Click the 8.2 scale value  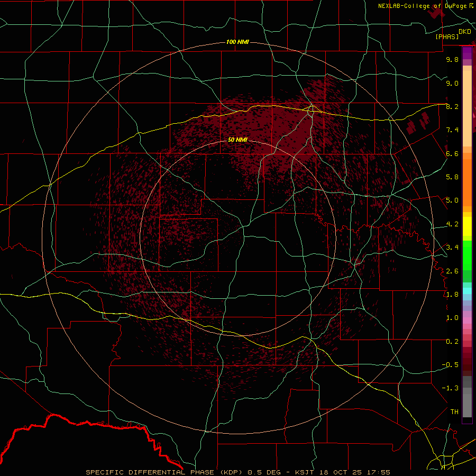[x=452, y=106]
